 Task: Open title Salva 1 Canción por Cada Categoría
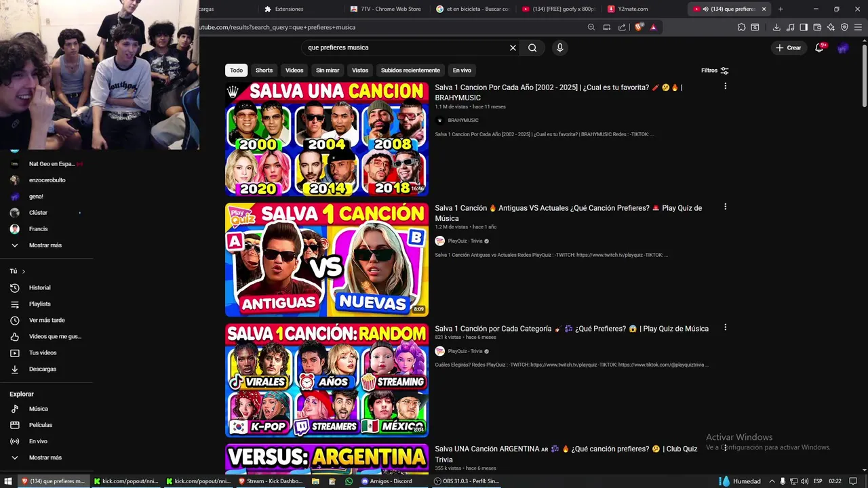[x=572, y=329]
